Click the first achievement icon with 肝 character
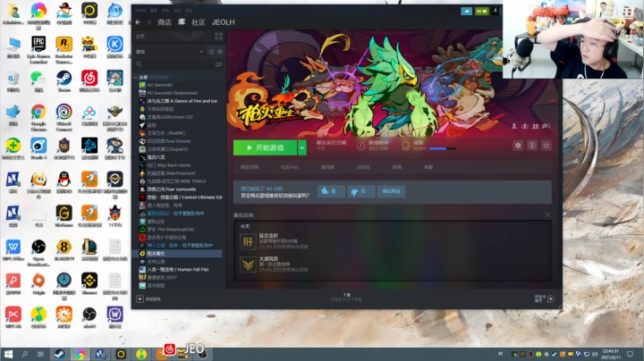This screenshot has height=361, width=644. [x=248, y=241]
